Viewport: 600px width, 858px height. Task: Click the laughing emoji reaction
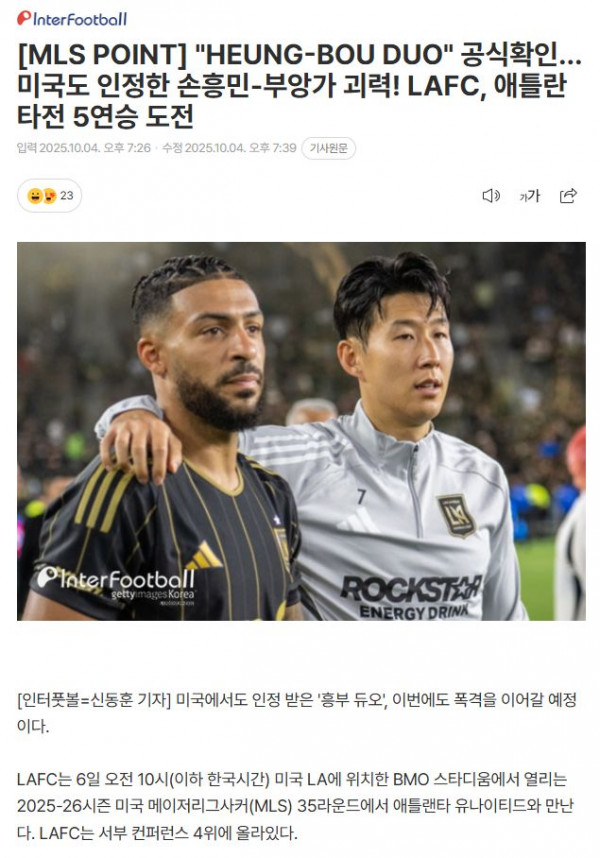tap(35, 196)
